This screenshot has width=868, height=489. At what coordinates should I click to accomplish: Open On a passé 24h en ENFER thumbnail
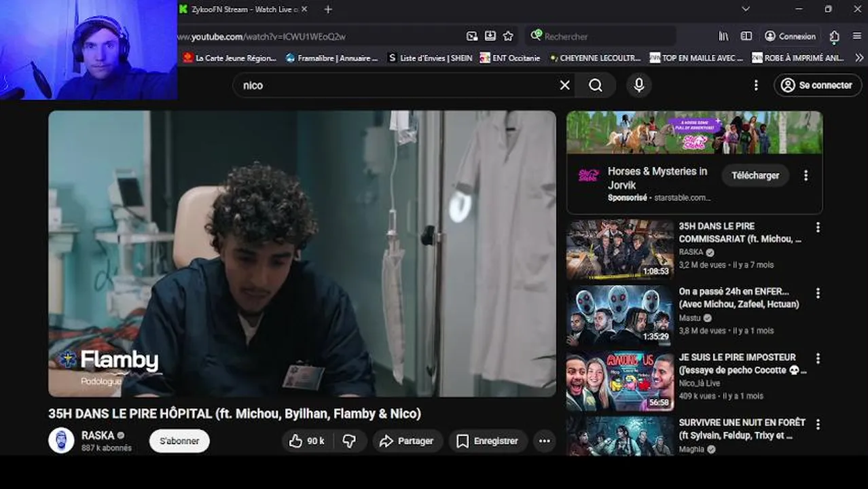pyautogui.click(x=620, y=314)
